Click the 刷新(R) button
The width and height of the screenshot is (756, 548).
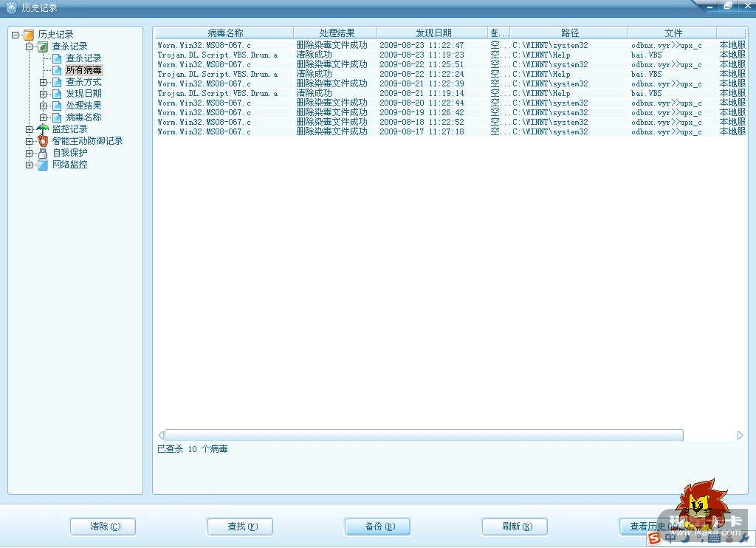515,527
